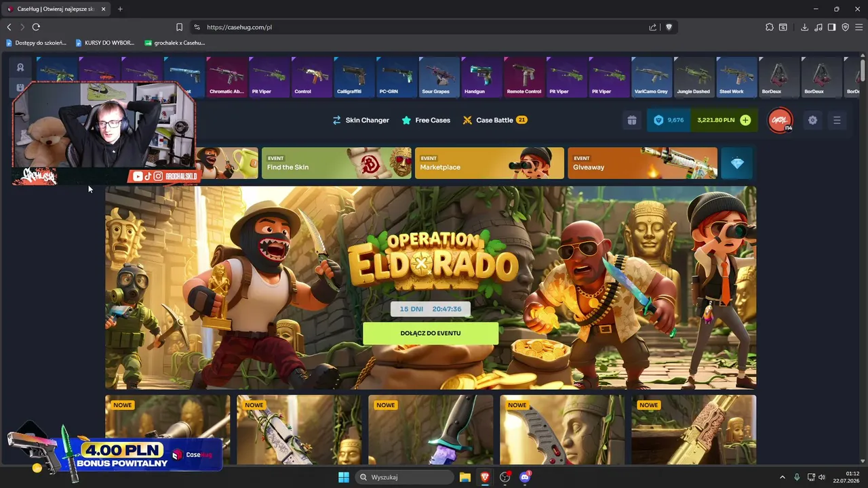Bookmark this page icon
868x488 pixels.
pos(179,27)
